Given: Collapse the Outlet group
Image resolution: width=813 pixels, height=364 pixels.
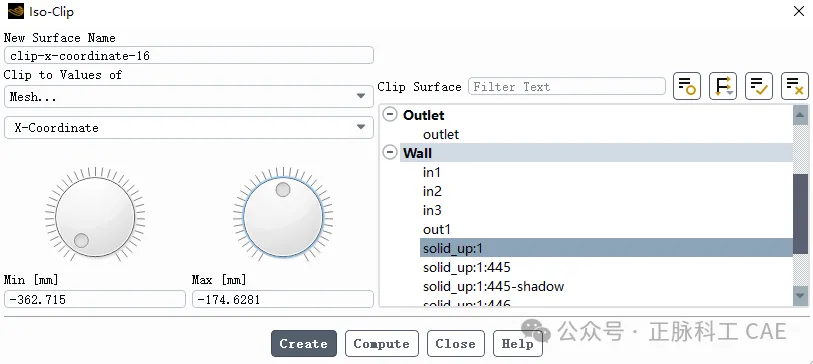Looking at the screenshot, I should pos(390,115).
